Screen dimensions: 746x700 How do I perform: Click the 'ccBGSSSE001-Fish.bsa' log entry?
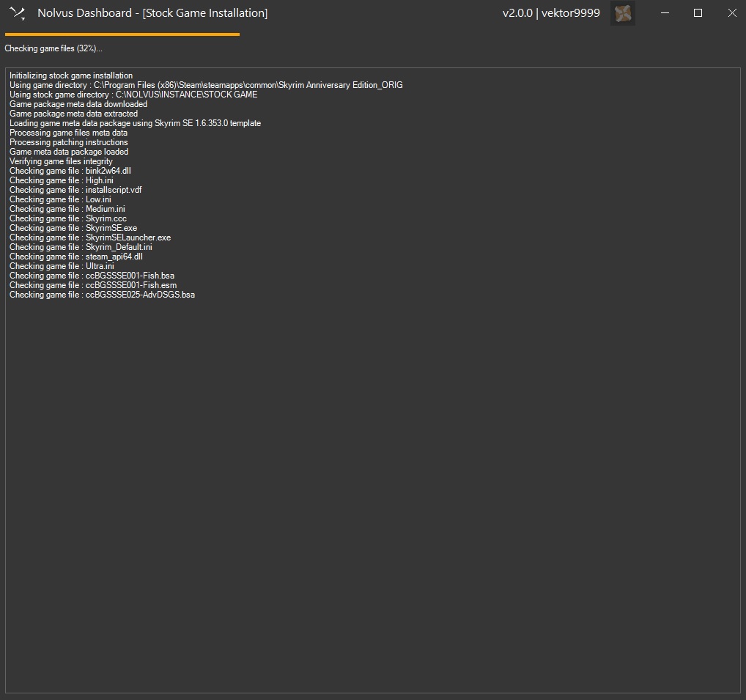tap(92, 276)
